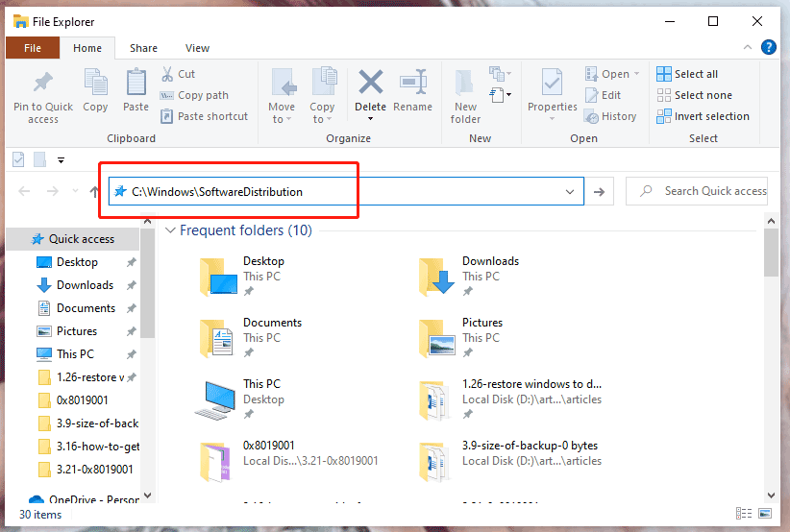This screenshot has width=790, height=532.
Task: Switch to the Home ribbon tab
Action: [x=87, y=48]
